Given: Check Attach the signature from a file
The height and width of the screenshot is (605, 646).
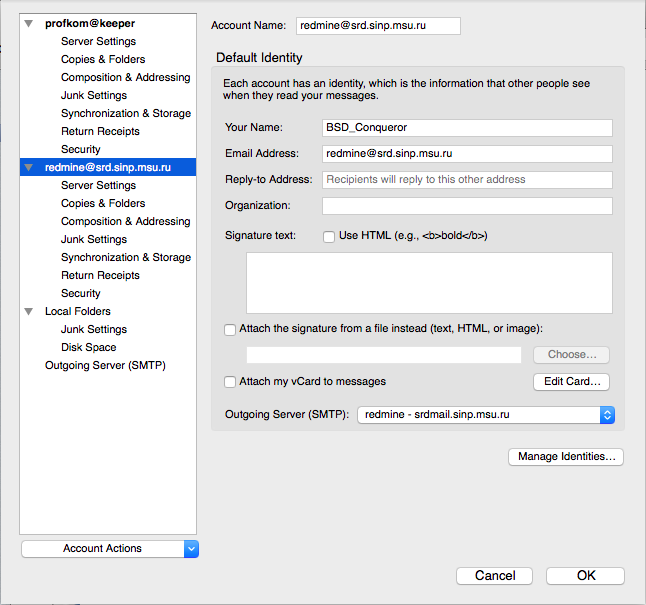Looking at the screenshot, I should pyautogui.click(x=231, y=329).
